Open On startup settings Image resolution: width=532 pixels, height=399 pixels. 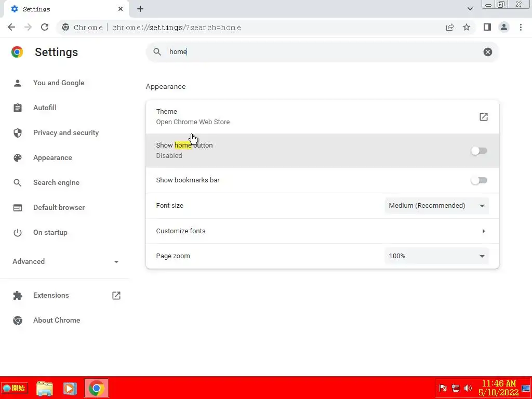click(50, 233)
